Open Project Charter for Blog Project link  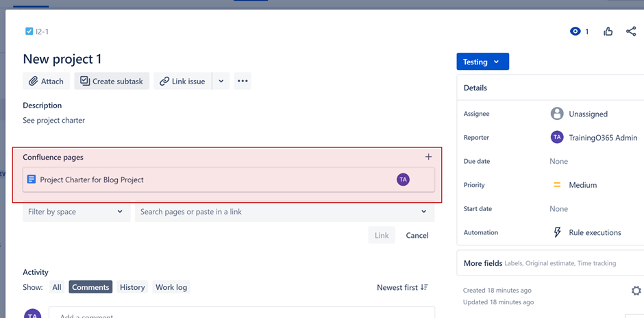click(92, 180)
